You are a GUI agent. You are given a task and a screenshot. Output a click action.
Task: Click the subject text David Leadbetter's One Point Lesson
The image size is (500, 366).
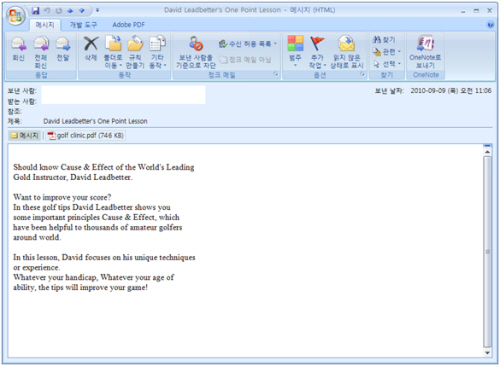(95, 121)
